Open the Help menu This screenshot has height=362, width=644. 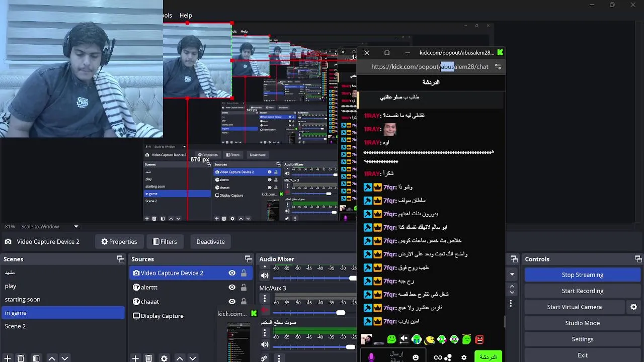coord(186,16)
